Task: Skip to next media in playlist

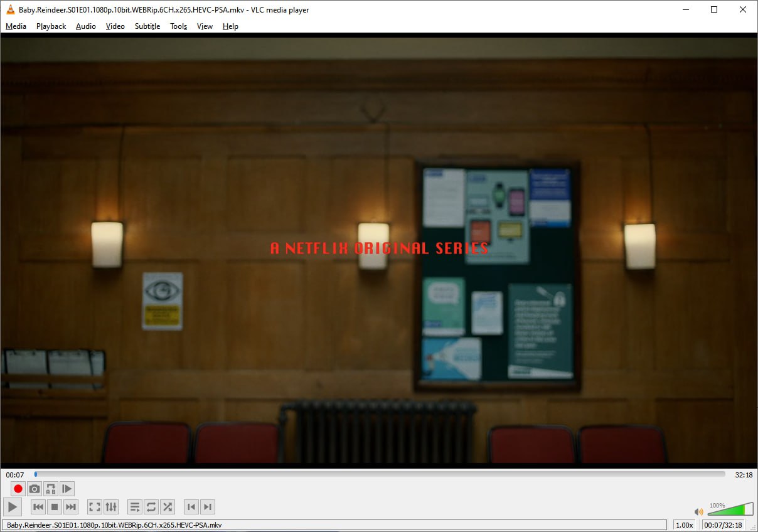Action: tap(71, 507)
